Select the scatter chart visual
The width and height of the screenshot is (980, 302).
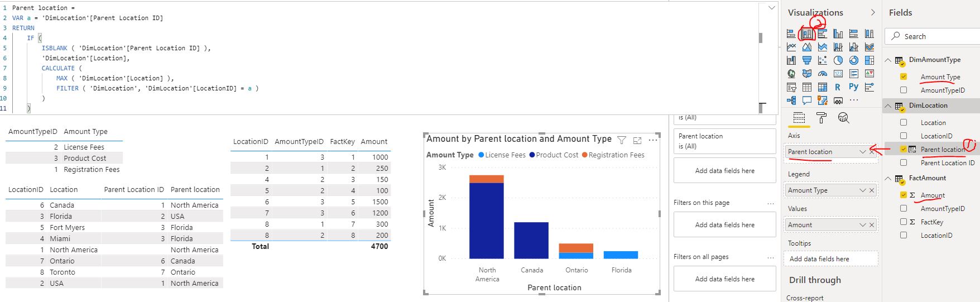click(823, 60)
